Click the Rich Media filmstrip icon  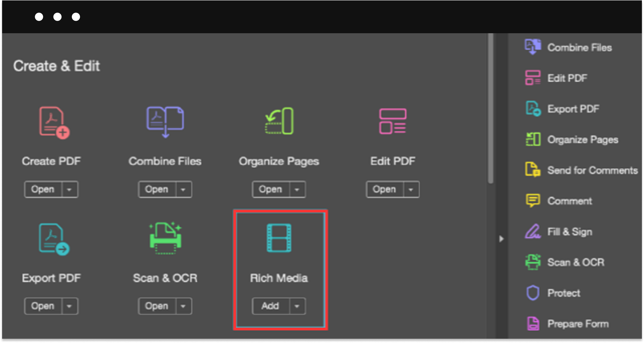tap(279, 238)
